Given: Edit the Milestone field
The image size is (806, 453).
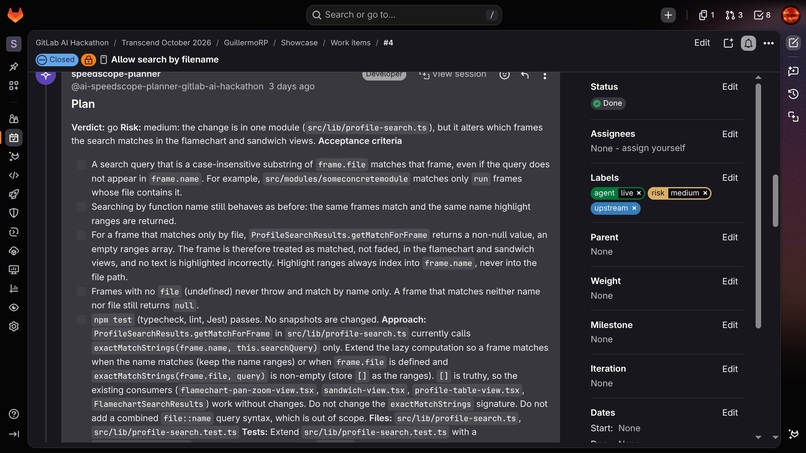Looking at the screenshot, I should tap(730, 325).
